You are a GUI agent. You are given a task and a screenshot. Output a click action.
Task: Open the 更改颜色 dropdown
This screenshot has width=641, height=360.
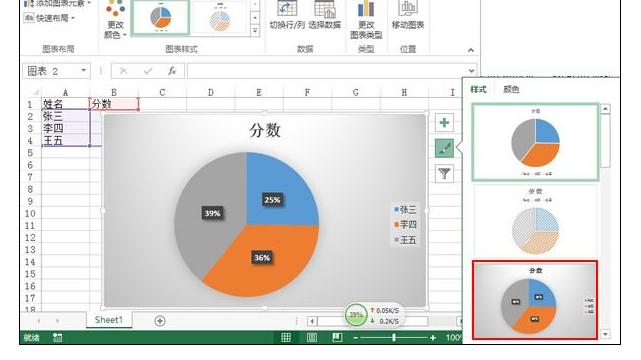[115, 20]
